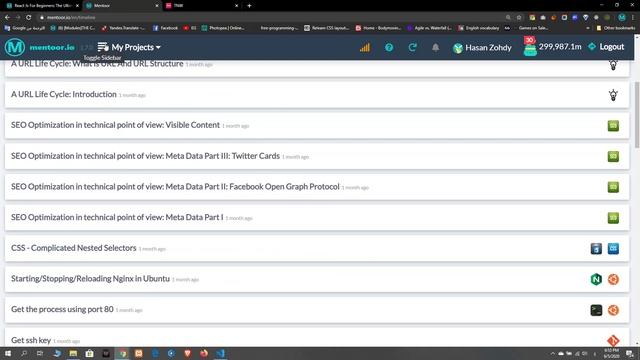Click the mentoor.io logo

[40, 47]
